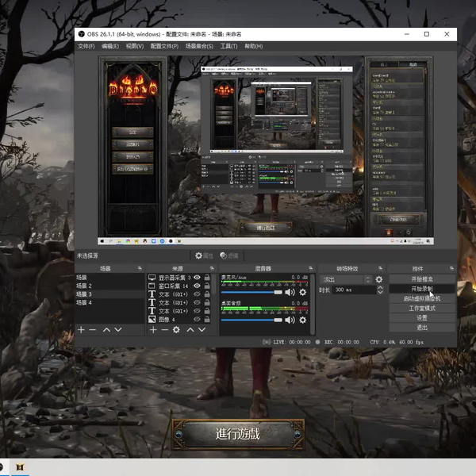Click the window icon of 窗口采集 14
Screen dimensions: 476x476
click(152, 286)
